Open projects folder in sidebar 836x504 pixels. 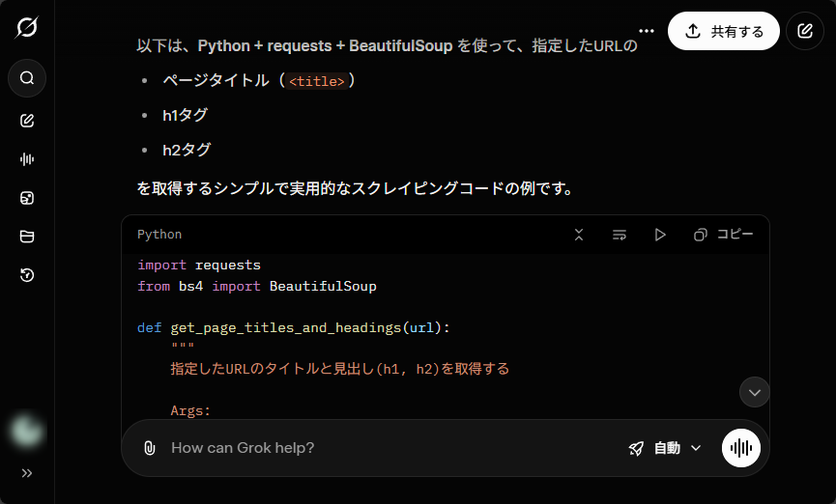tap(27, 237)
